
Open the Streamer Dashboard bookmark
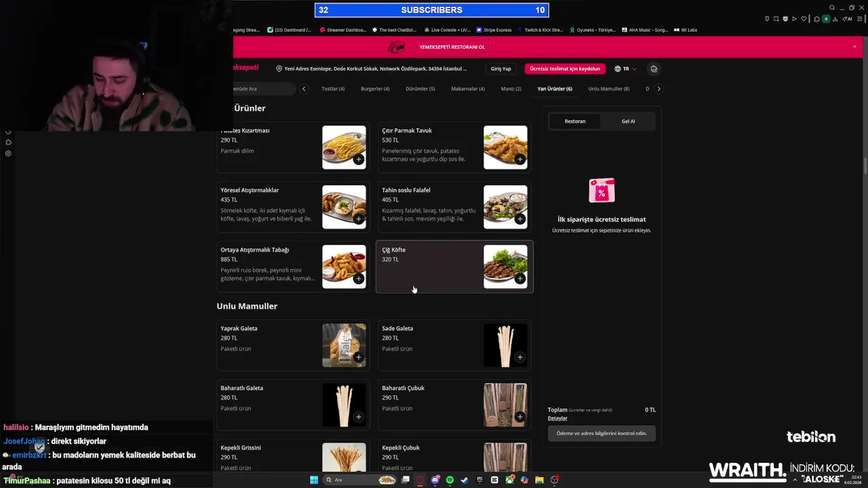point(342,30)
